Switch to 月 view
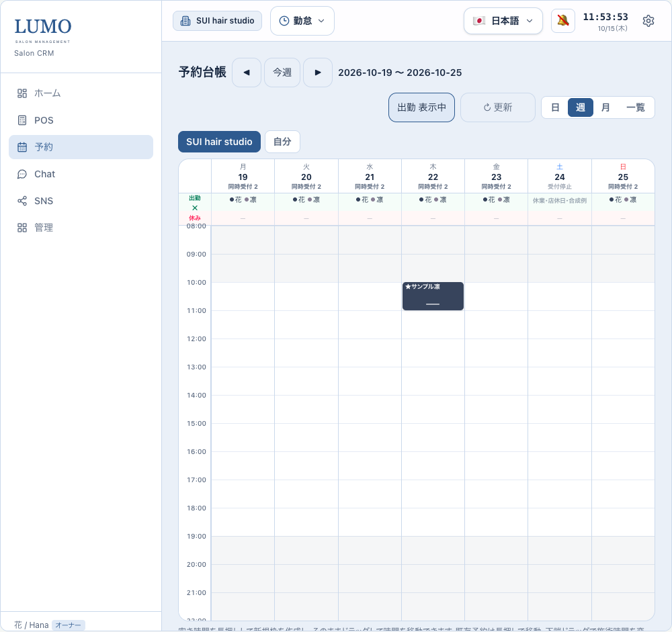Screen dimensions: 672x632 point(605,107)
